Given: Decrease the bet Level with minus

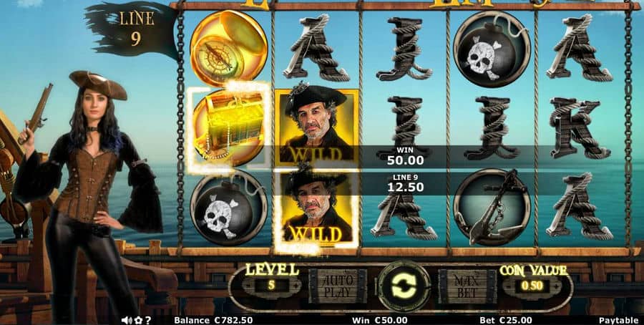Looking at the screenshot, I should (x=248, y=285).
